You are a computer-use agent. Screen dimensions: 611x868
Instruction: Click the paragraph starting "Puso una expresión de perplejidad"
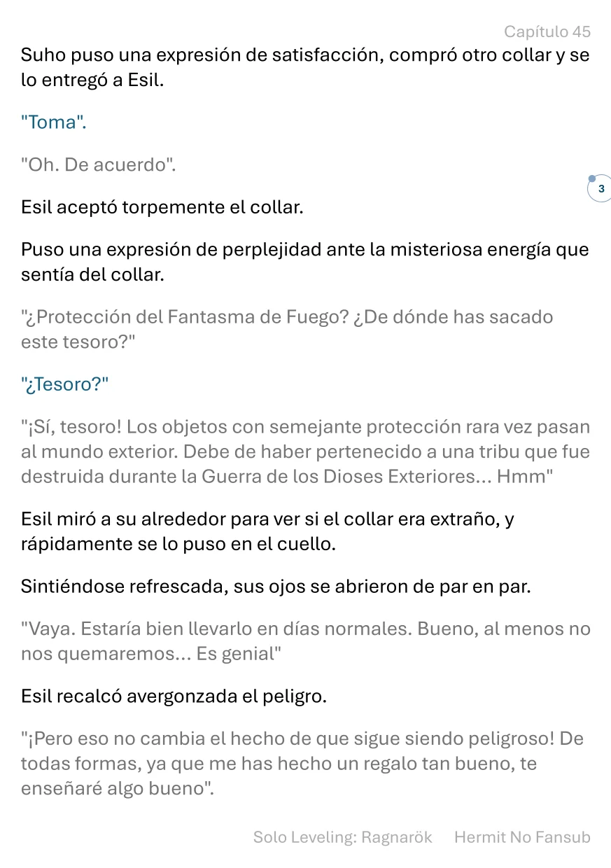[x=305, y=262]
